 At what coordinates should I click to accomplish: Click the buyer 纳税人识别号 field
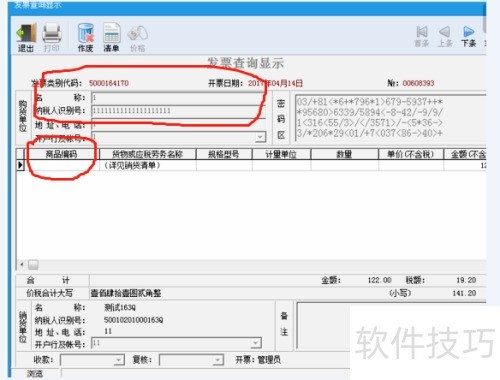[x=178, y=111]
